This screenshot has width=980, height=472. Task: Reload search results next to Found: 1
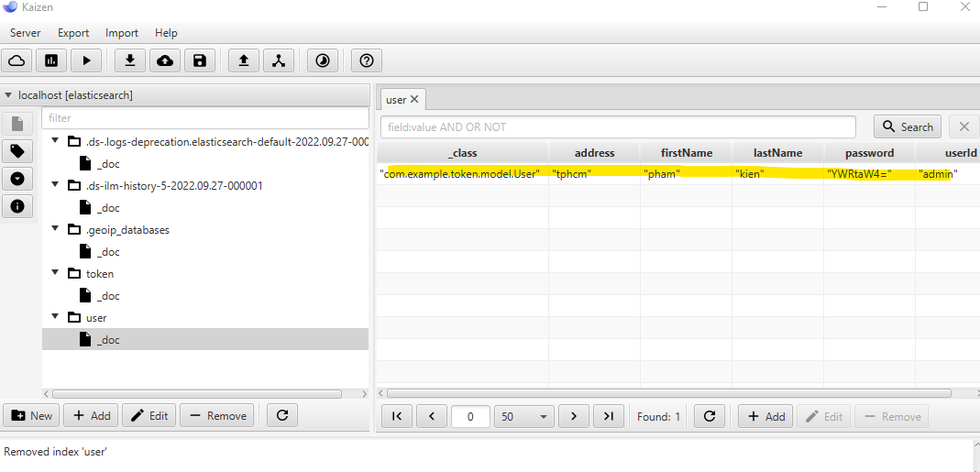[x=709, y=416]
